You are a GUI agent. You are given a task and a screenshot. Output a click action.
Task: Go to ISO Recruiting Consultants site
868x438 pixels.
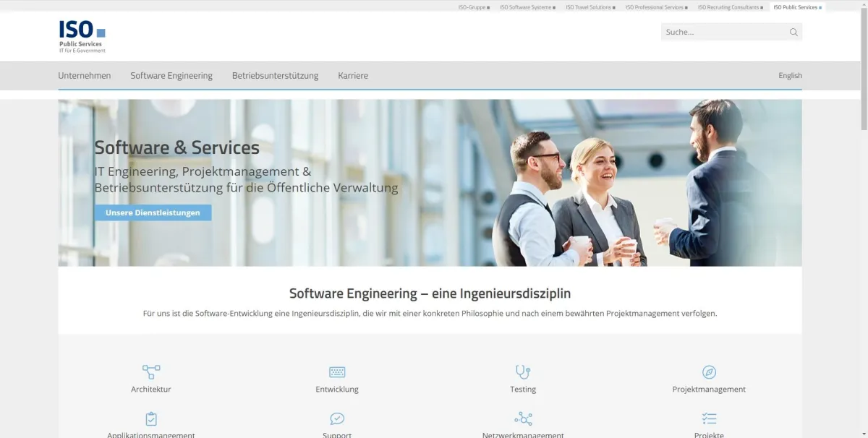(x=731, y=7)
